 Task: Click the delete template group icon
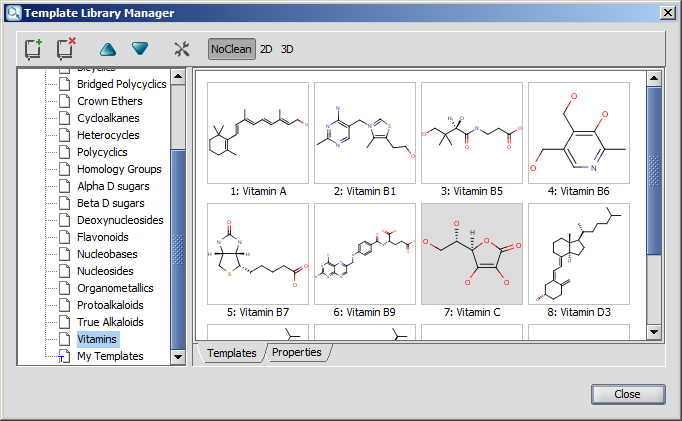66,49
